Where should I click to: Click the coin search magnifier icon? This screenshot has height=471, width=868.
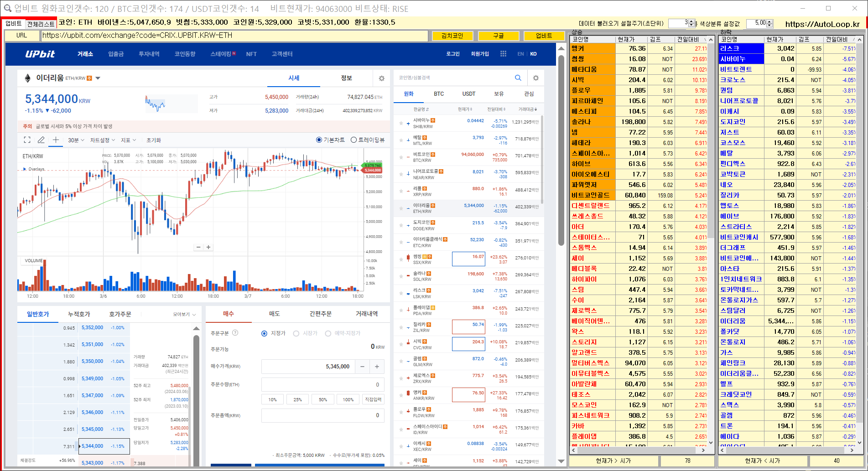(x=518, y=78)
